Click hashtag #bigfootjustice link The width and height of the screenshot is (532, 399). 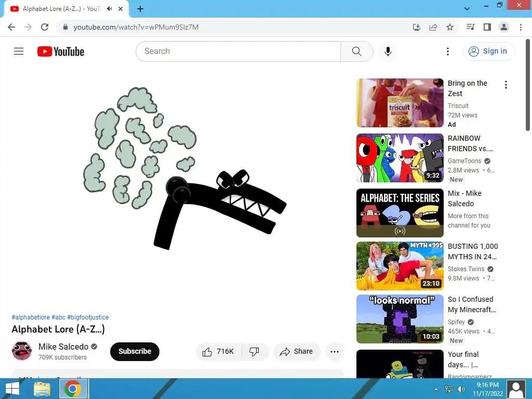pyautogui.click(x=88, y=317)
